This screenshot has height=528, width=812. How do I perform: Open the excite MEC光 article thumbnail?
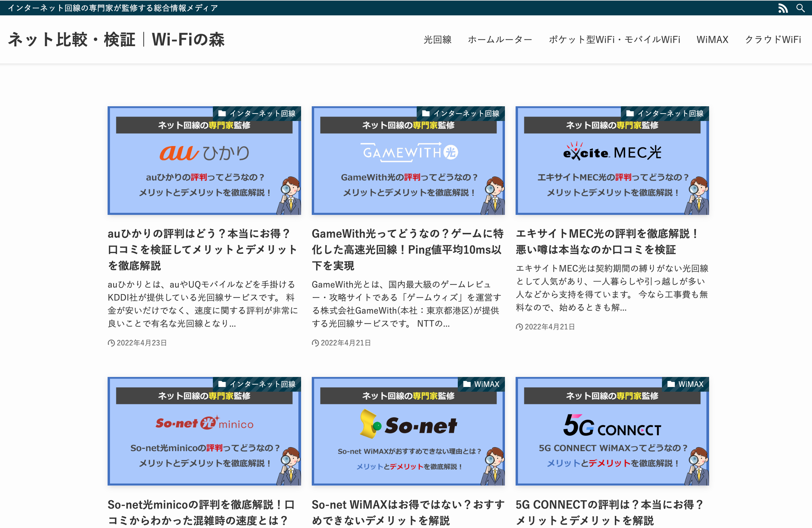612,160
